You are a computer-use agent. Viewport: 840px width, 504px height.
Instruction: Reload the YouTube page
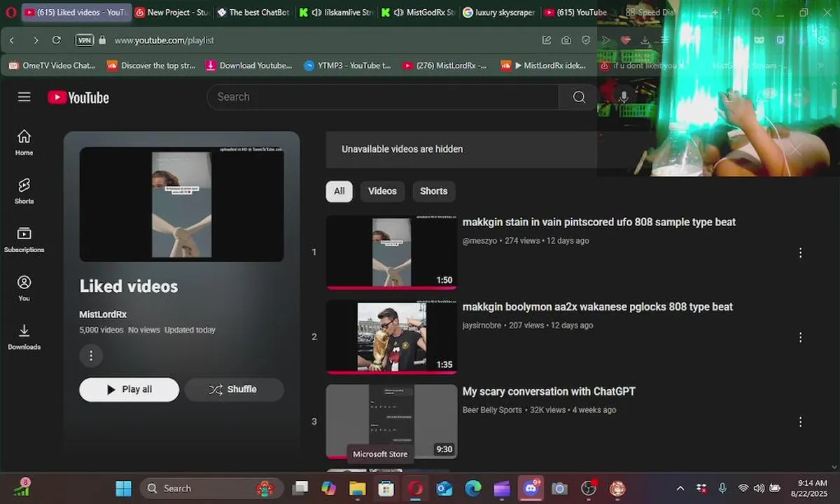coord(57,41)
